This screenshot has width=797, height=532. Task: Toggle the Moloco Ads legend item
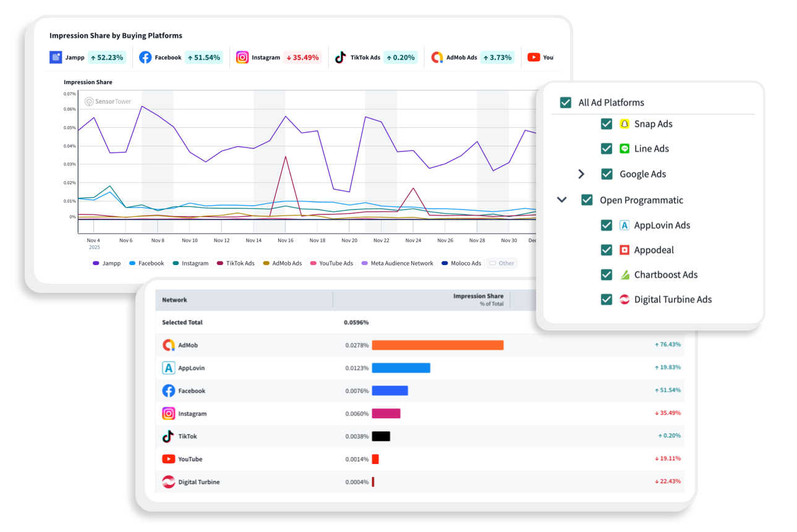click(x=461, y=263)
